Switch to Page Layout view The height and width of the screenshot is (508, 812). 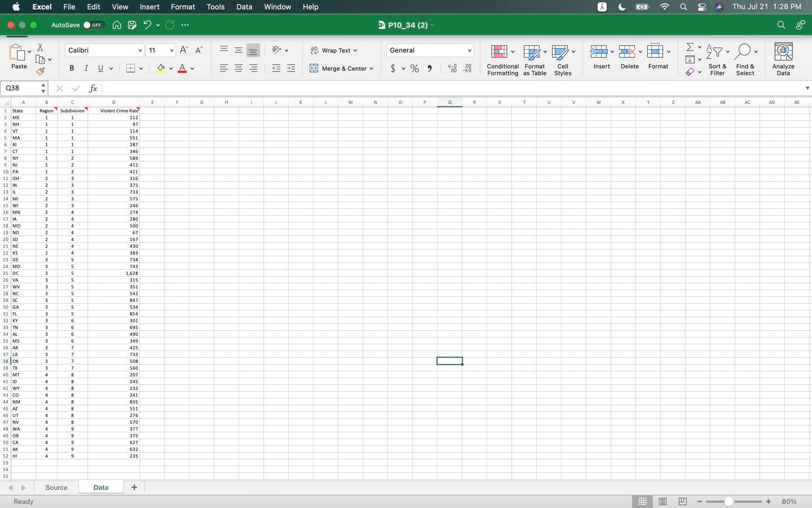point(663,501)
